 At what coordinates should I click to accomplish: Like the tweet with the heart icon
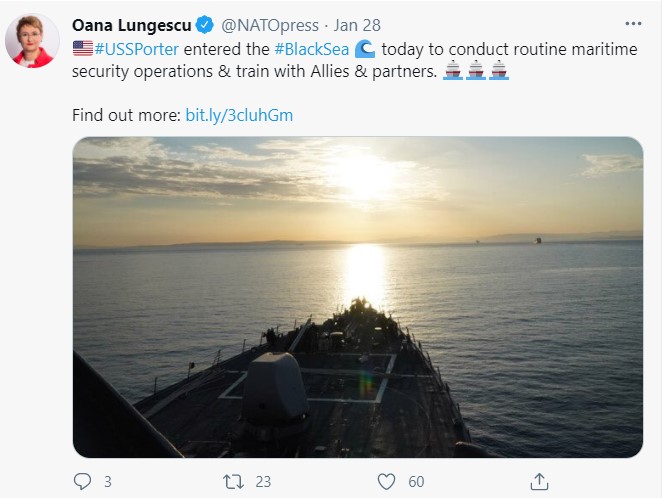pos(386,481)
